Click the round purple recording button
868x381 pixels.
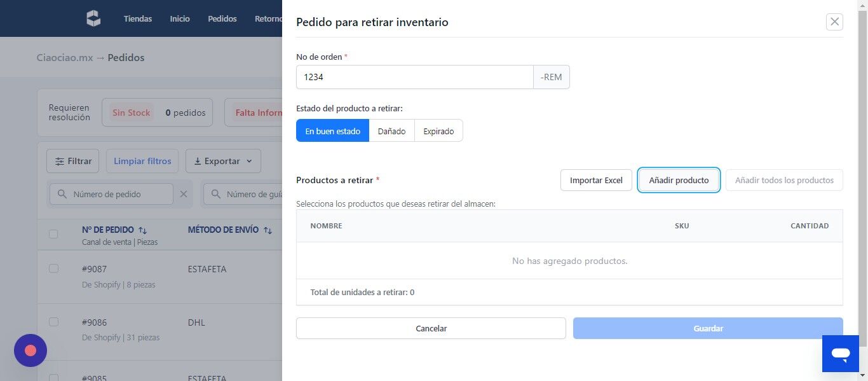pos(31,350)
